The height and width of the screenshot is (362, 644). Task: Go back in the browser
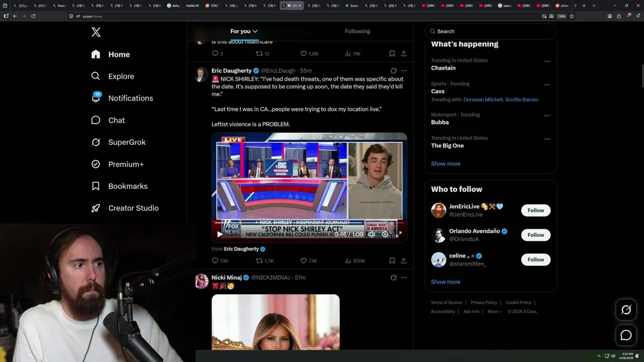[15, 16]
